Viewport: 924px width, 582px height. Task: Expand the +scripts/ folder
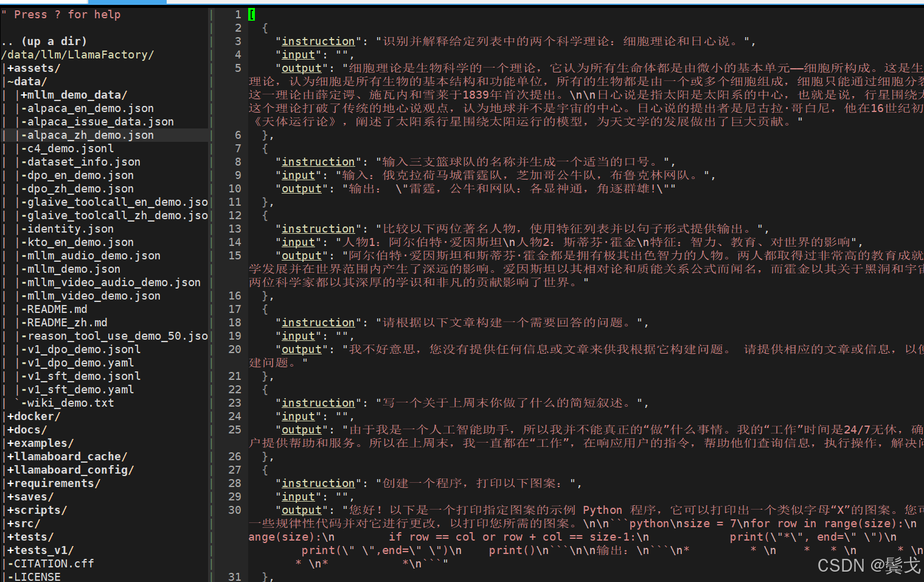[x=37, y=510]
